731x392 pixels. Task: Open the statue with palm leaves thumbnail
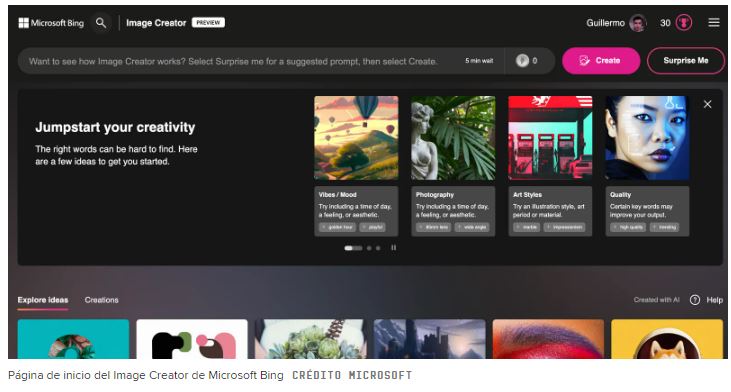pos(453,138)
